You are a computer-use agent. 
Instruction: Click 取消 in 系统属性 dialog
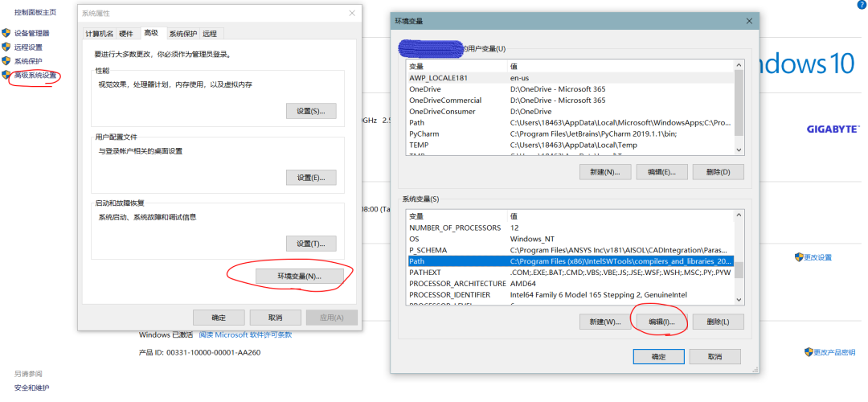coord(275,318)
